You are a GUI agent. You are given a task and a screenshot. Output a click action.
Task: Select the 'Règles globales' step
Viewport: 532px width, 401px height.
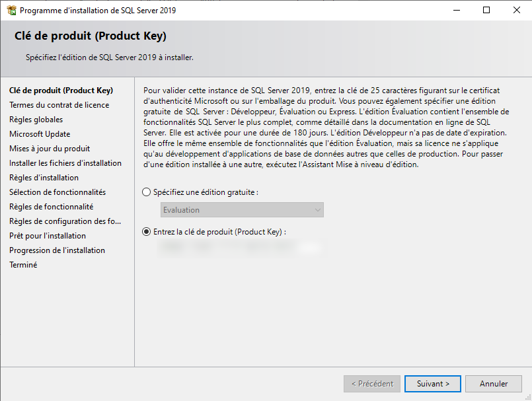[36, 120]
